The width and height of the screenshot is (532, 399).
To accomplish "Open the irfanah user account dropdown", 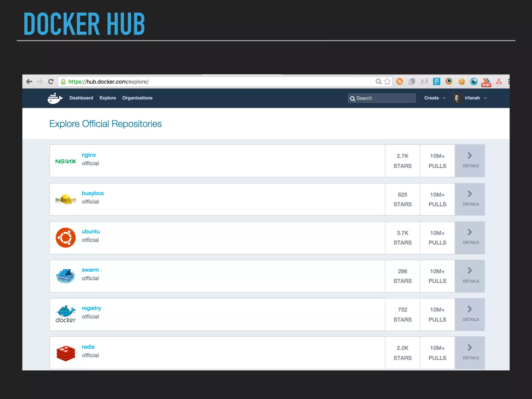I will tap(472, 98).
